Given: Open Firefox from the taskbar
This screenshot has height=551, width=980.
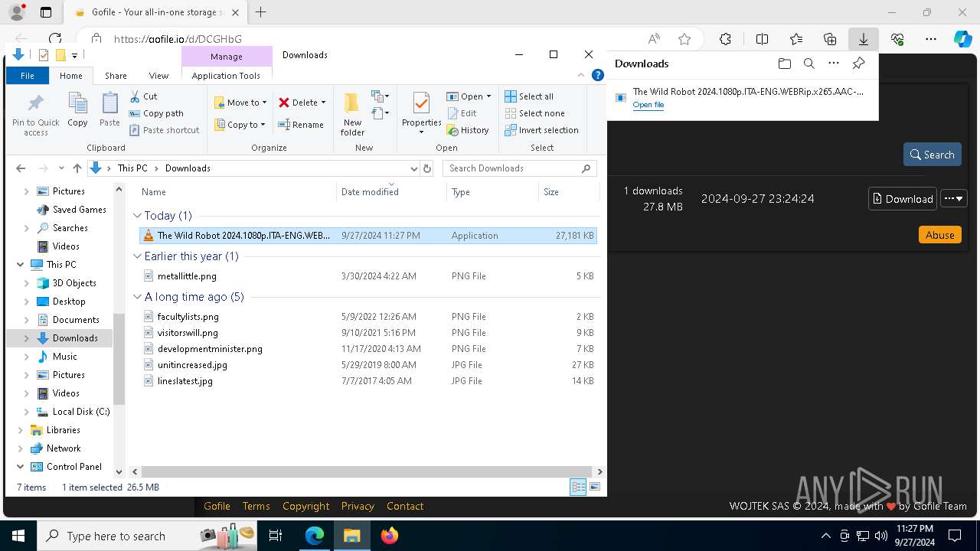Looking at the screenshot, I should [x=390, y=536].
